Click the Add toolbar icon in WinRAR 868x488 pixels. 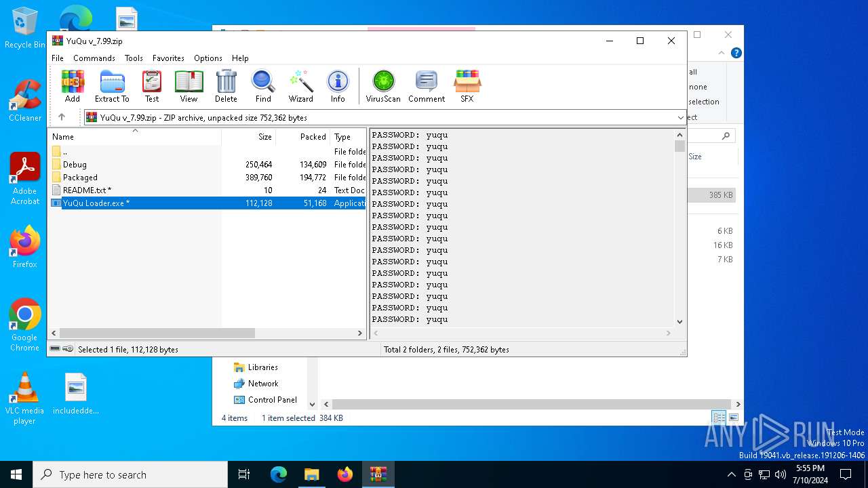(73, 86)
